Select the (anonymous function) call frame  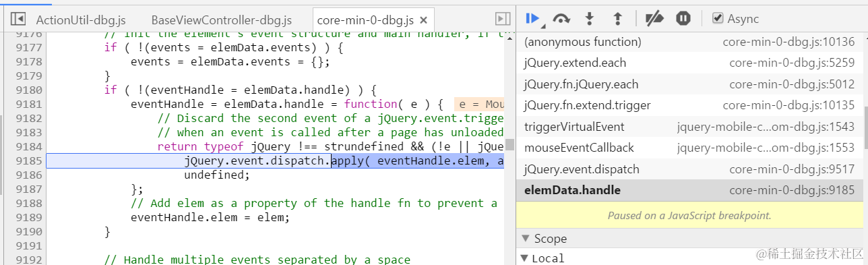pyautogui.click(x=689, y=42)
